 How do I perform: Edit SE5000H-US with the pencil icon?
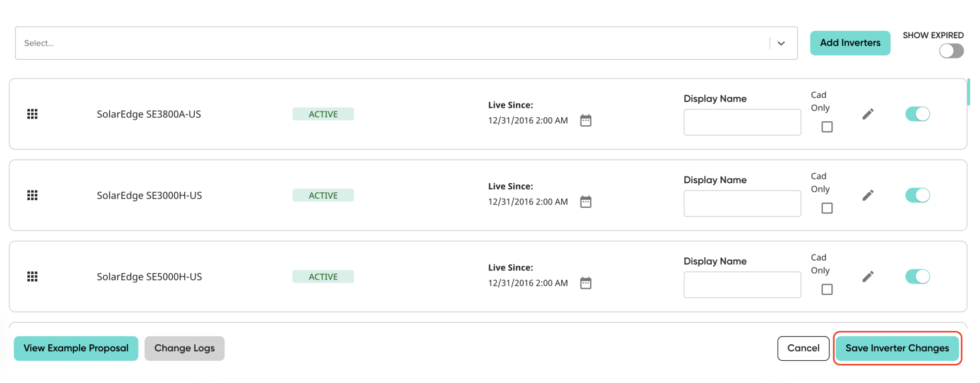click(868, 277)
